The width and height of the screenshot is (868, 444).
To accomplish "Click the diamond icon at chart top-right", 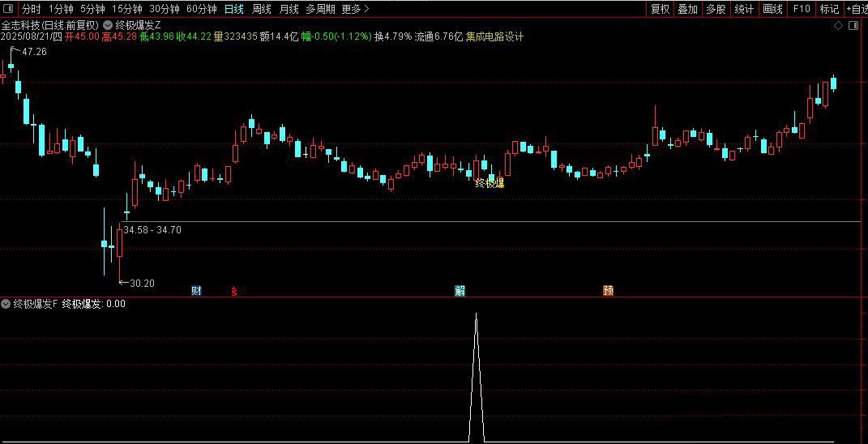I will pos(838,25).
